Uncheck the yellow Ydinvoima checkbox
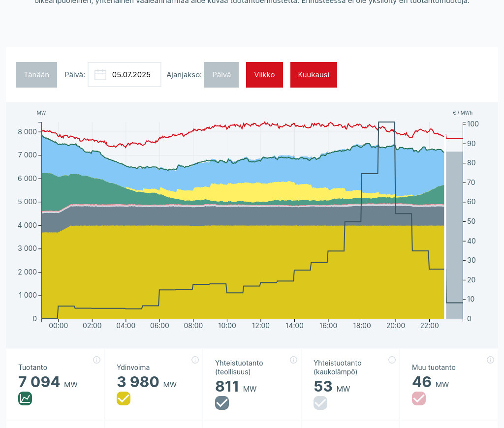The height and width of the screenshot is (428, 504). pyautogui.click(x=124, y=398)
